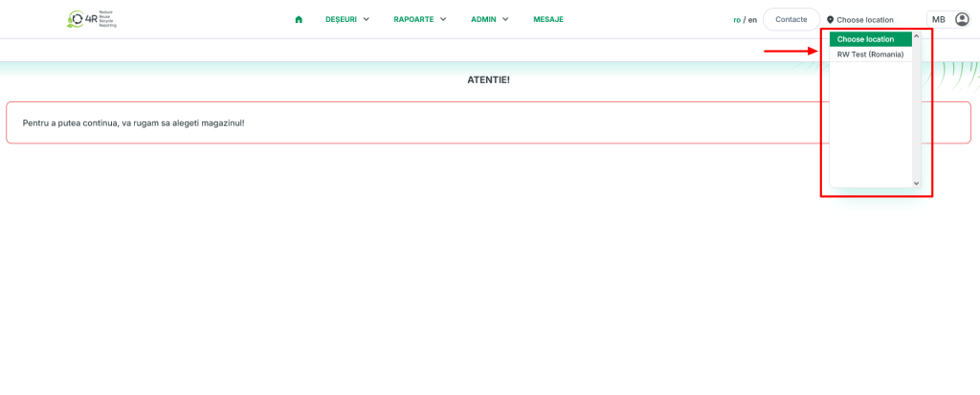Click the Contacte button
Image resolution: width=980 pixels, height=395 pixels.
[791, 19]
